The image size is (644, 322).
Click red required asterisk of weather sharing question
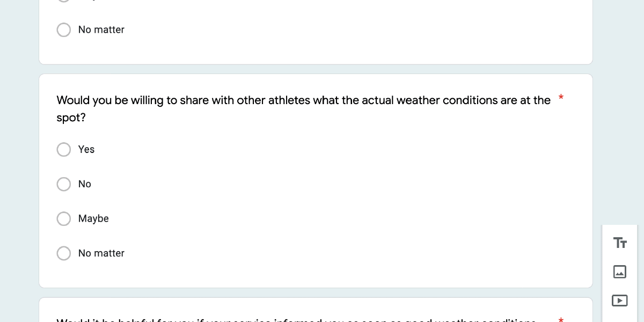click(561, 98)
